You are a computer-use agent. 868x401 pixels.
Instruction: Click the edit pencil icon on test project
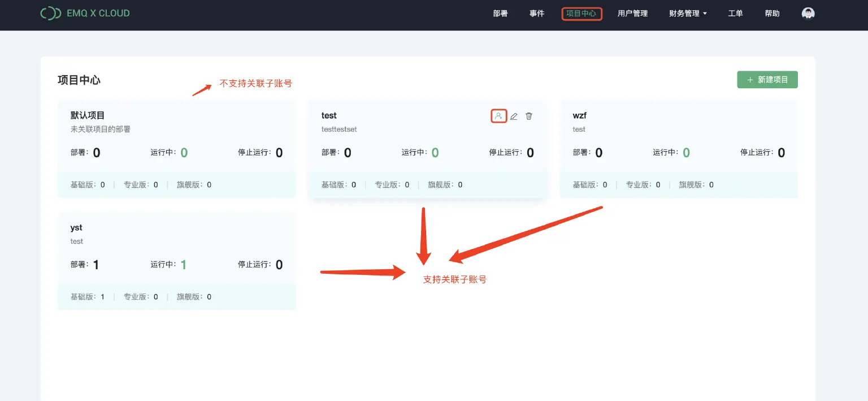pos(514,117)
